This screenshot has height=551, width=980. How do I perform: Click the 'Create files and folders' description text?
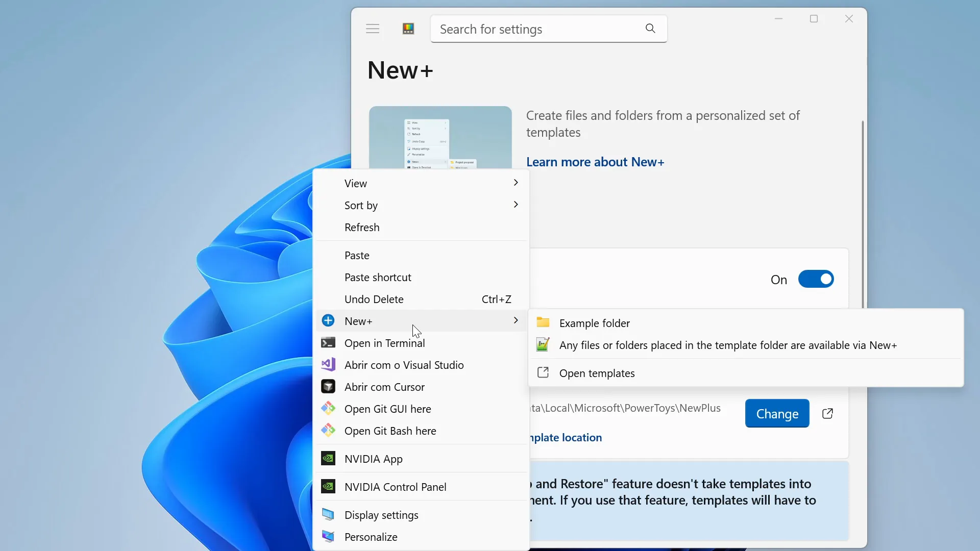click(663, 124)
